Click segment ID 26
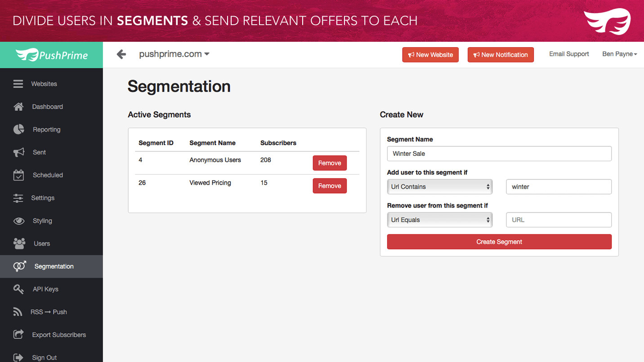The image size is (644, 362). coord(142,183)
